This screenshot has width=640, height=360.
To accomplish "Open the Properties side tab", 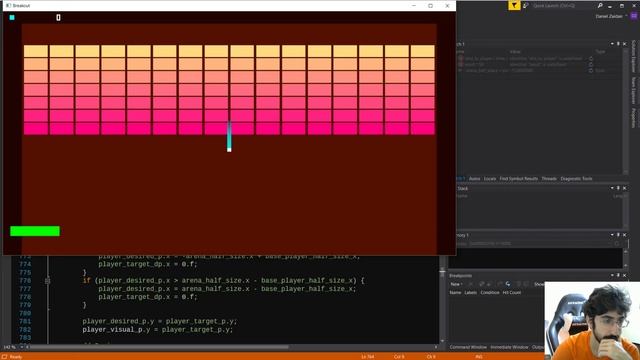I will click(x=634, y=118).
